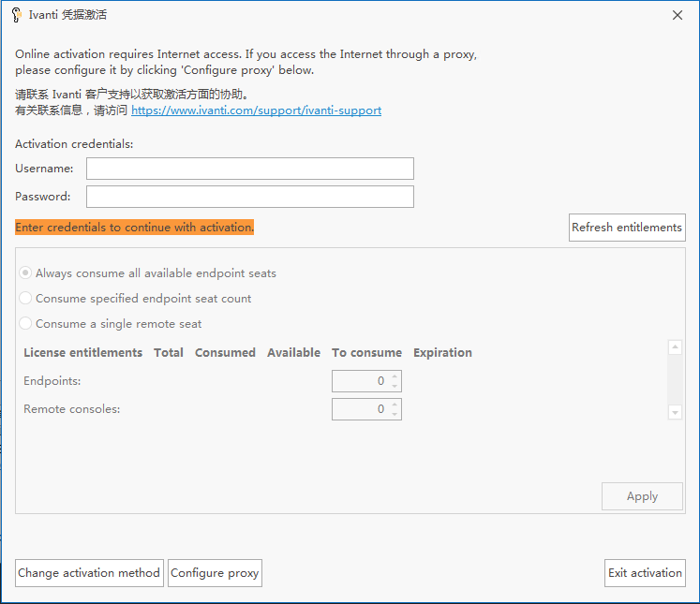Increase Endpoints to-consume value

(x=395, y=376)
